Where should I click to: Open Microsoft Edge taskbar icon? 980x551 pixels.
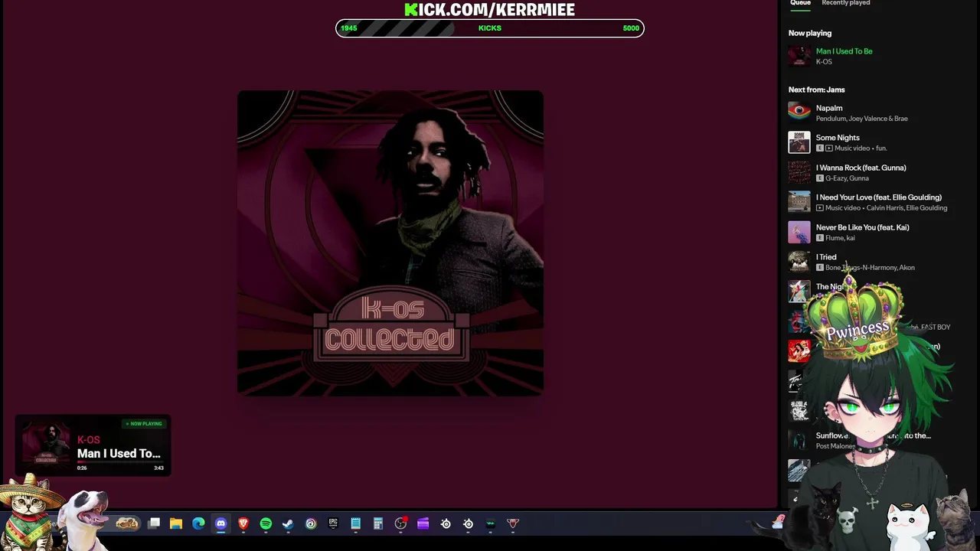pos(198,523)
